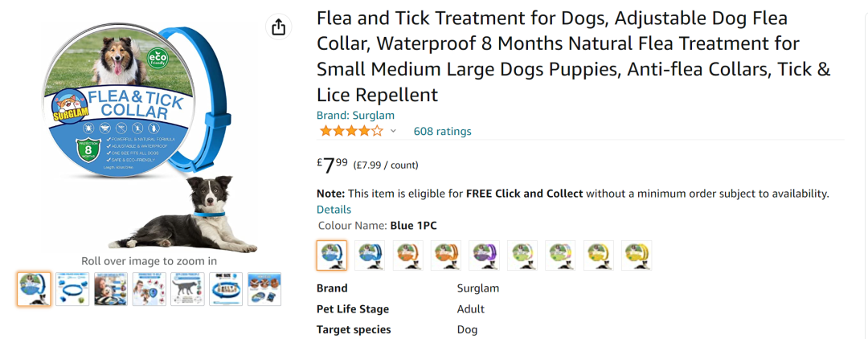
Task: Open the Click and Collect Details link
Action: point(334,210)
